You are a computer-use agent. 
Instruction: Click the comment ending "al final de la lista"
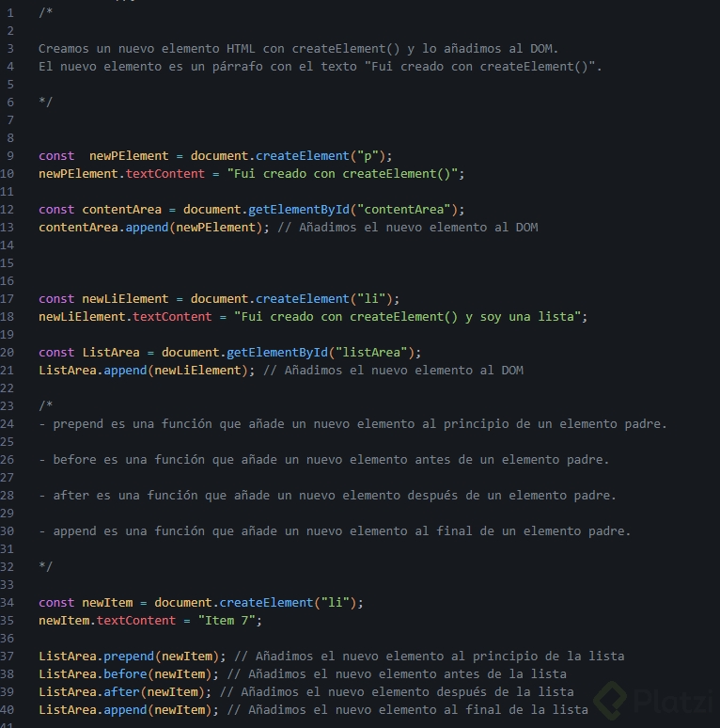coord(407,710)
